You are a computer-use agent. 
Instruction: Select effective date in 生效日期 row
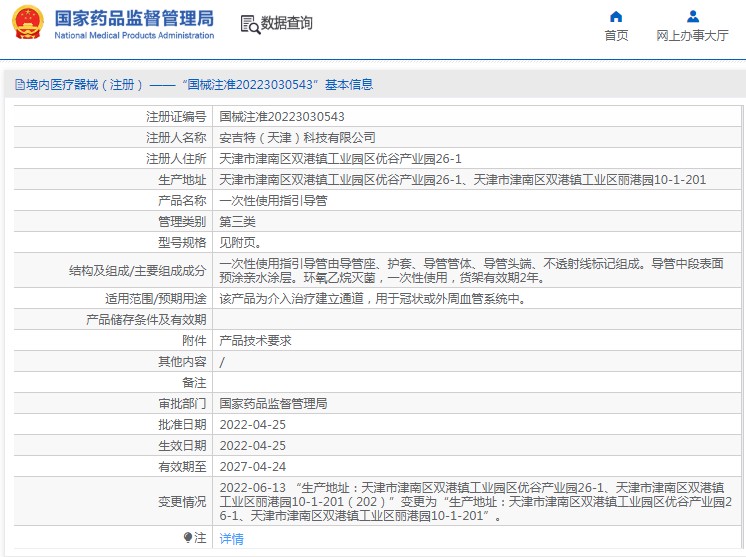[253, 445]
